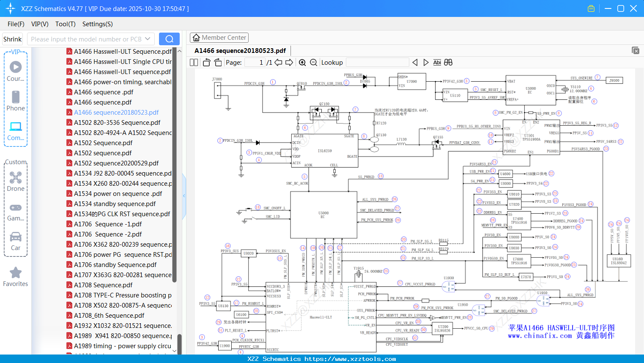This screenshot has width=644, height=363.
Task: Click the zoom in magnifier icon
Action: [302, 63]
